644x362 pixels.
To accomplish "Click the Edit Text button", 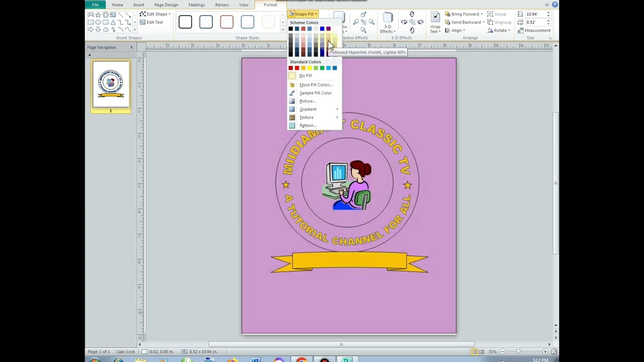I will pos(151,22).
